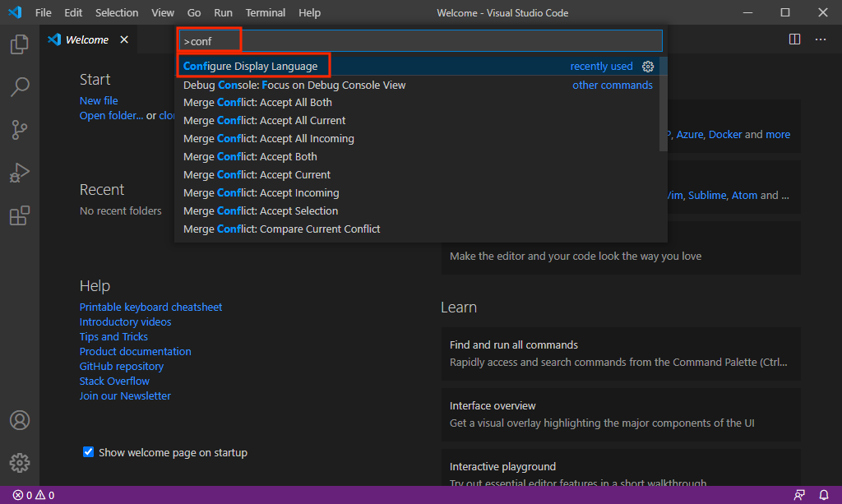The width and height of the screenshot is (842, 504).
Task: Click the Atom keymap link
Action: point(744,196)
